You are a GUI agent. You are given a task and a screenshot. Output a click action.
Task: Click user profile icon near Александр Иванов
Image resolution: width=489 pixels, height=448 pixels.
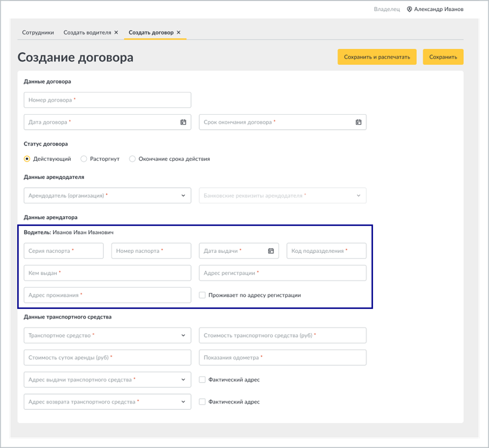coord(409,9)
